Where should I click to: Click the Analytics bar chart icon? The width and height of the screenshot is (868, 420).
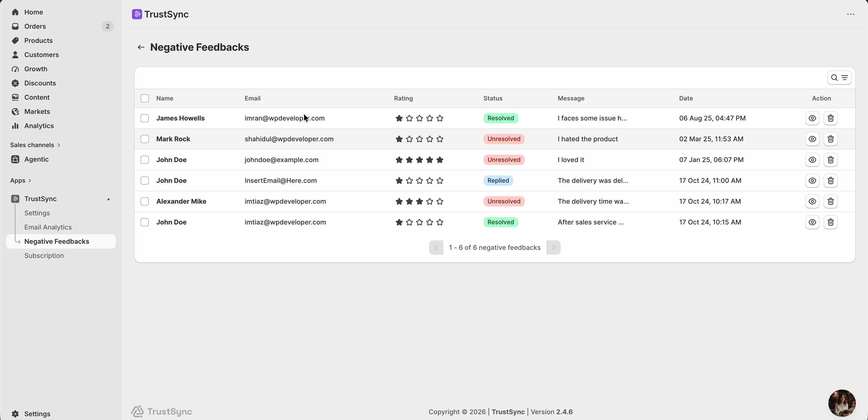point(15,126)
